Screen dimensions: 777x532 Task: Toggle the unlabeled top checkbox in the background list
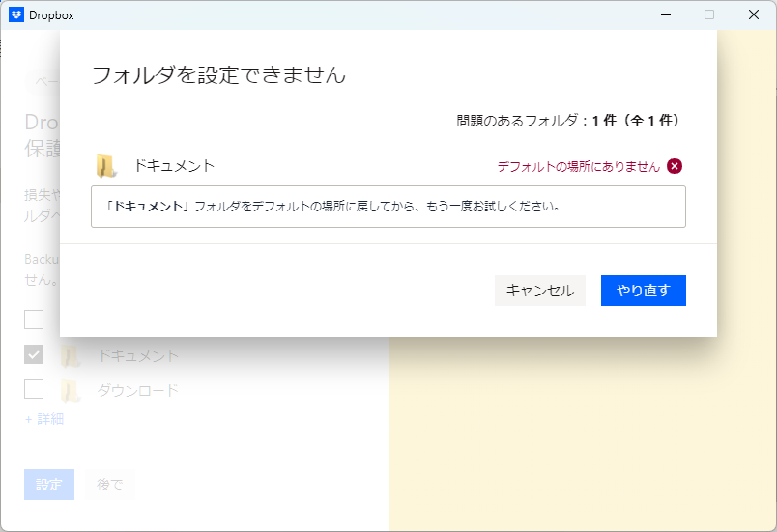click(x=34, y=320)
